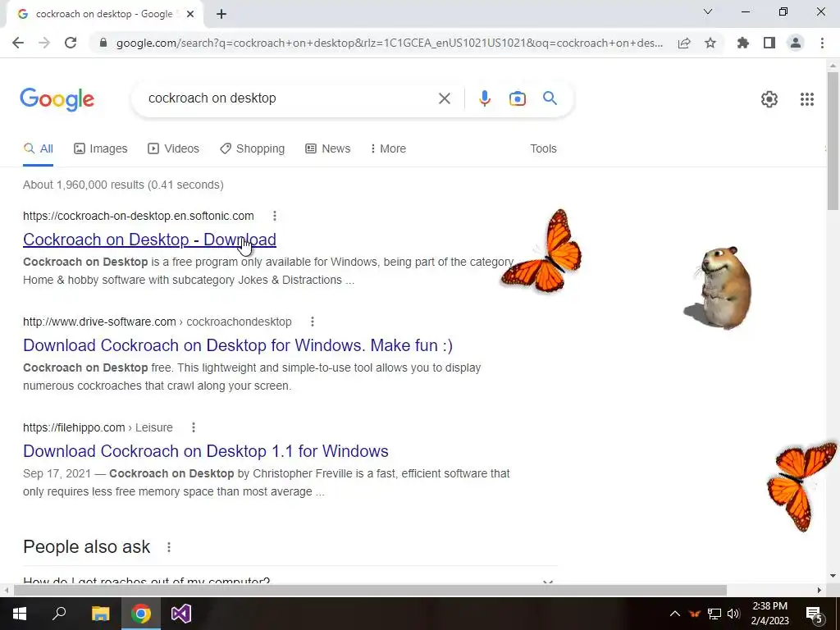Click Chrome icon in taskbar

141,614
